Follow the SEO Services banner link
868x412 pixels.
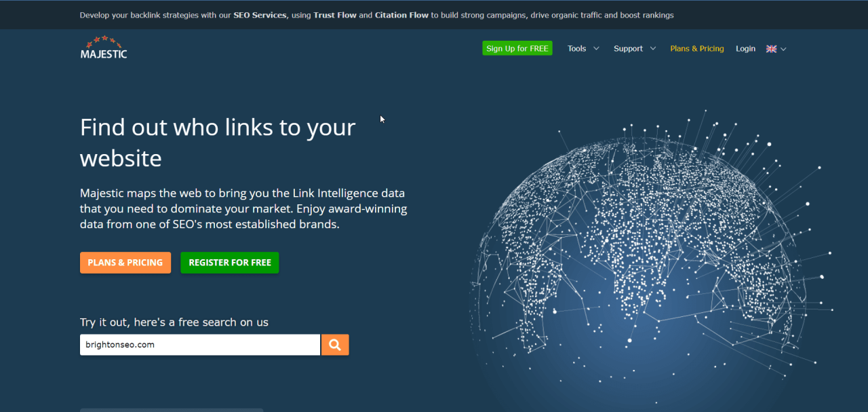tap(260, 15)
